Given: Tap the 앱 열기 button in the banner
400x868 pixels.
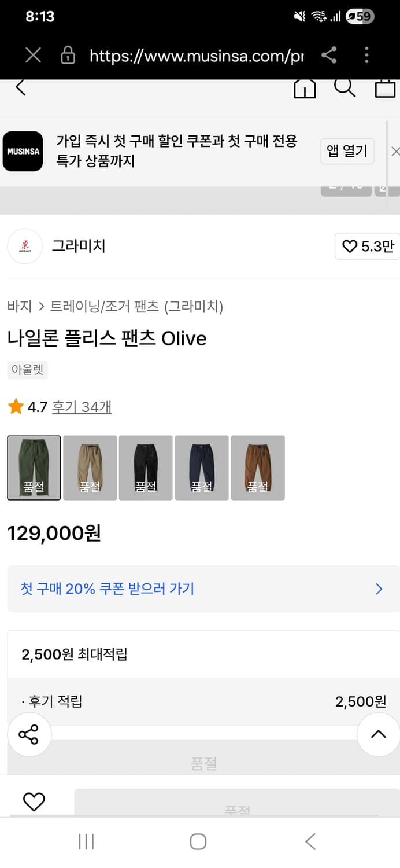Looking at the screenshot, I should tap(347, 151).
